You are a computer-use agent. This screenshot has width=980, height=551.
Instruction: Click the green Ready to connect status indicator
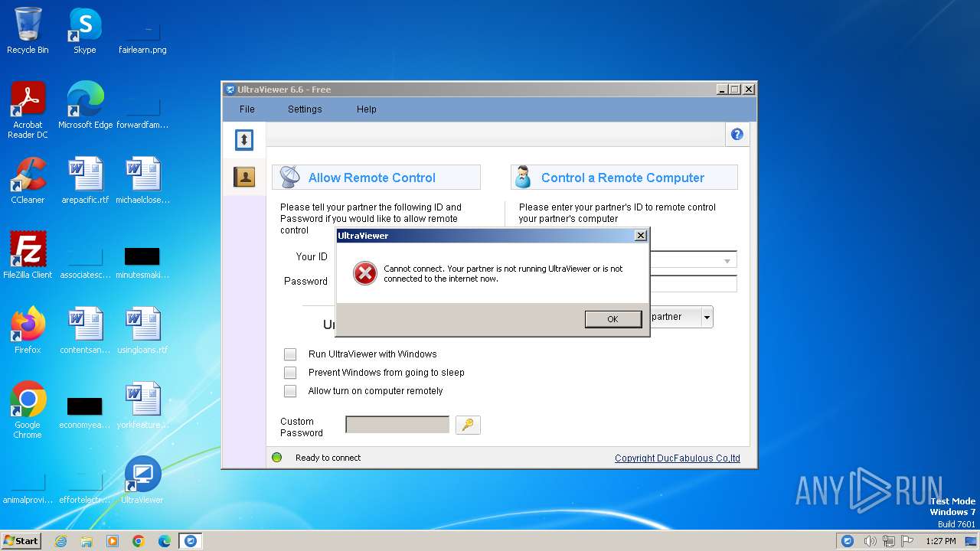277,458
